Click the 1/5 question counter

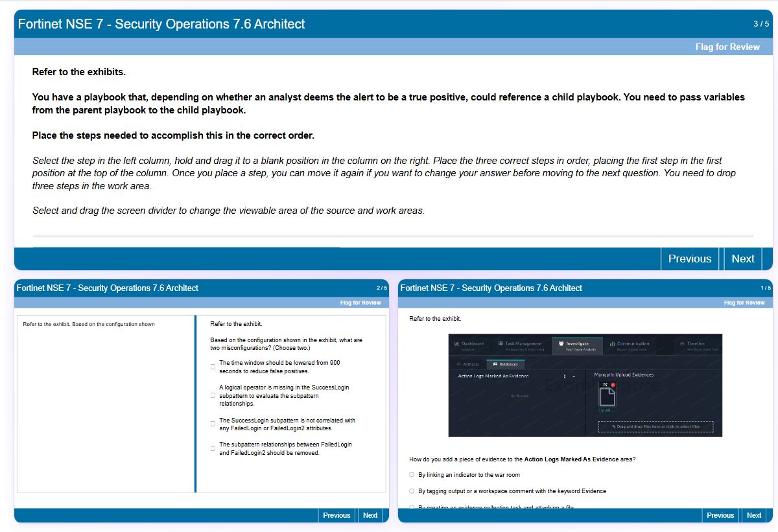766,288
